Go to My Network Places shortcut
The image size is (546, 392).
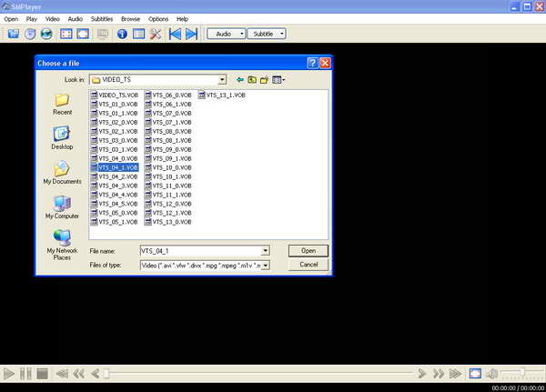click(x=62, y=245)
